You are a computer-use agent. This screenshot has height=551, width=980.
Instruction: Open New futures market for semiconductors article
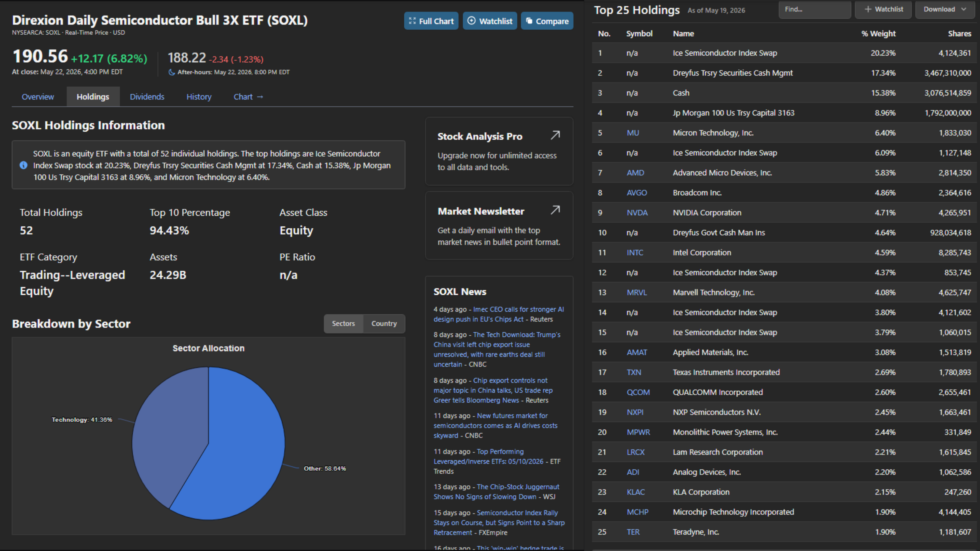(495, 426)
